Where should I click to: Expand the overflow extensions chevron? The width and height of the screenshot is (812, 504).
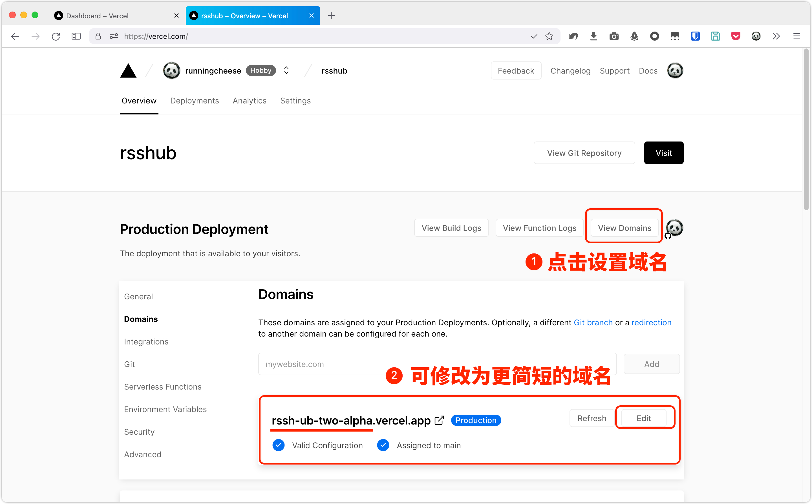pos(776,36)
